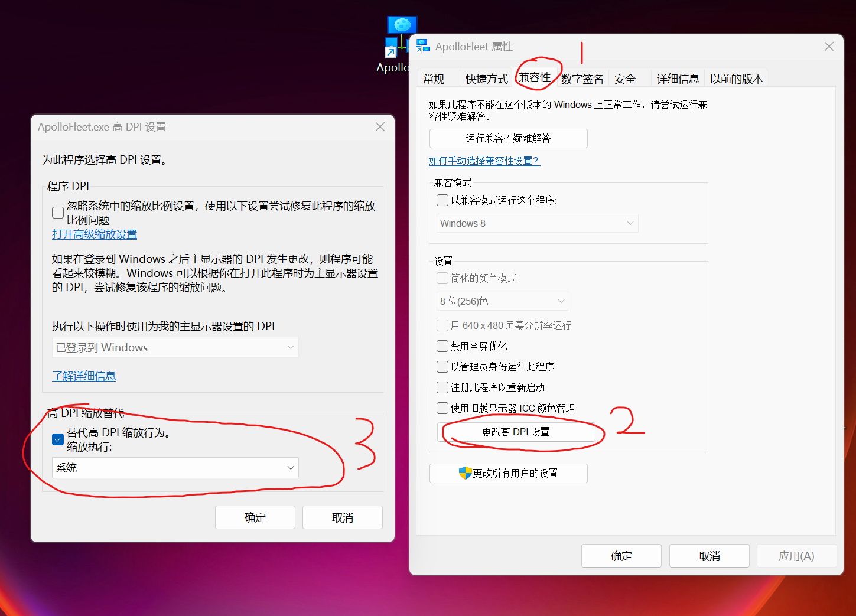Enable 禁用全屏优化 checkbox

click(x=442, y=346)
